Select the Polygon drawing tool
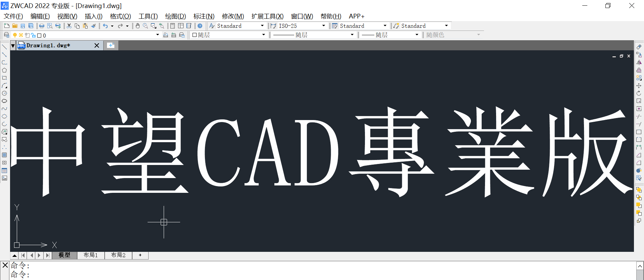This screenshot has height=280, width=644. [4, 70]
